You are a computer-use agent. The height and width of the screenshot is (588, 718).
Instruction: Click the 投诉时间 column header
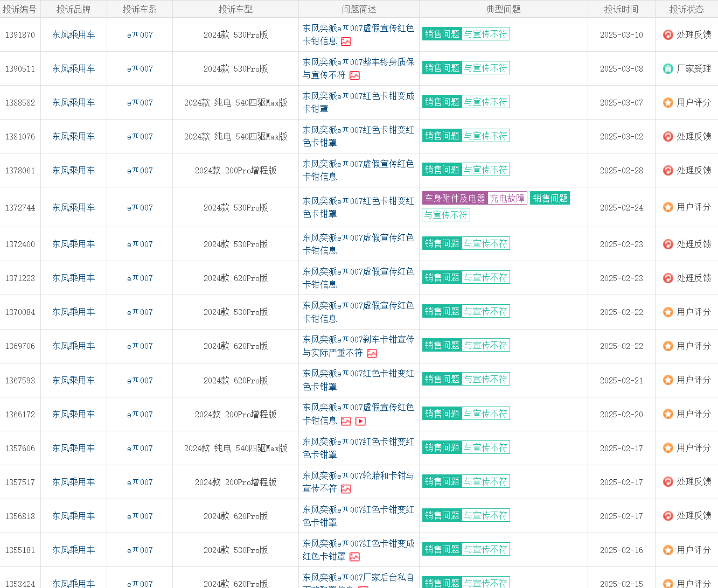[x=621, y=9]
